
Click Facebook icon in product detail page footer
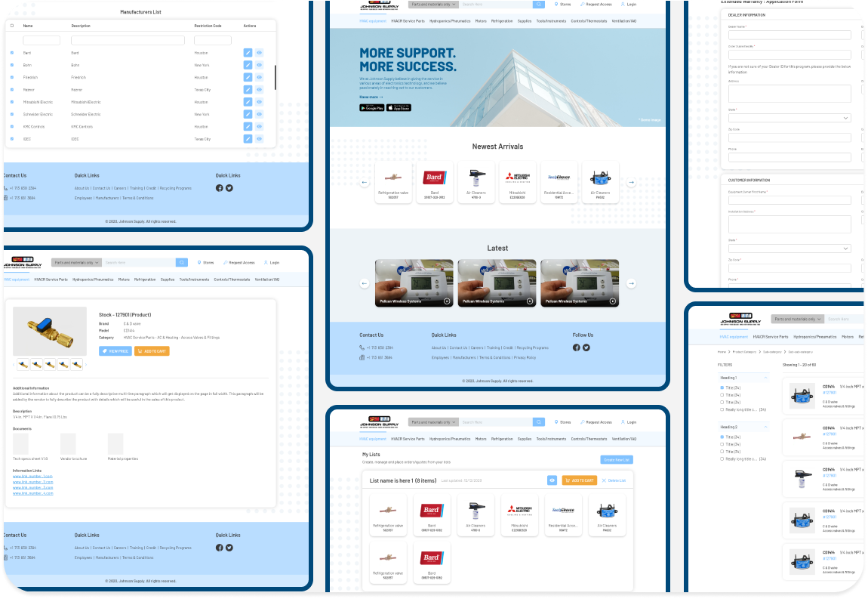click(219, 548)
